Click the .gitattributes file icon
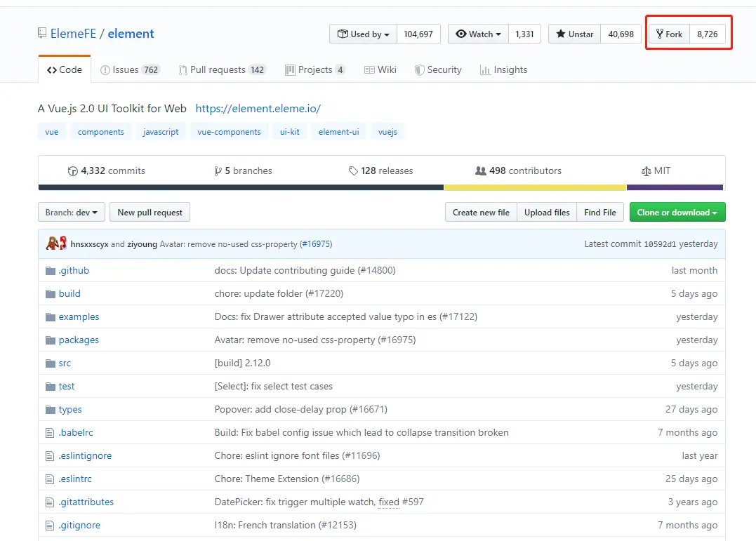Viewport: 756px width, 541px height. [50, 502]
